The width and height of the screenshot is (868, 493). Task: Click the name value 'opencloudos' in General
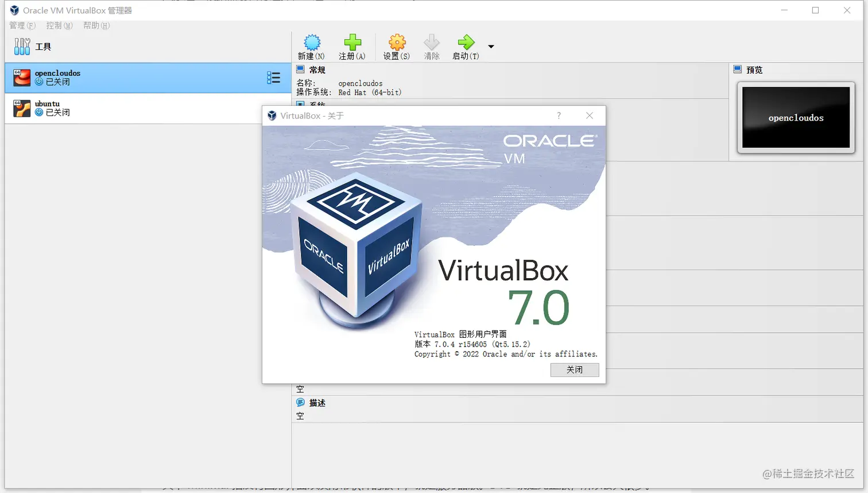(x=361, y=83)
